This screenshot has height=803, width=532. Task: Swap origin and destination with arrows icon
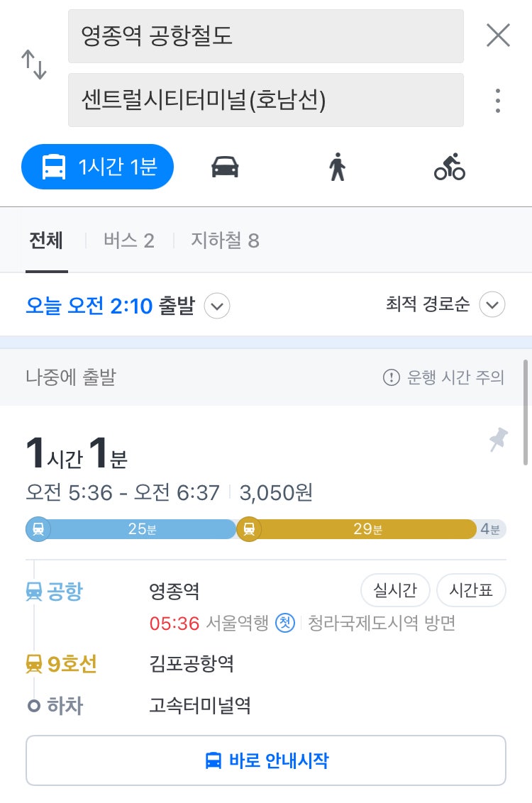34,65
